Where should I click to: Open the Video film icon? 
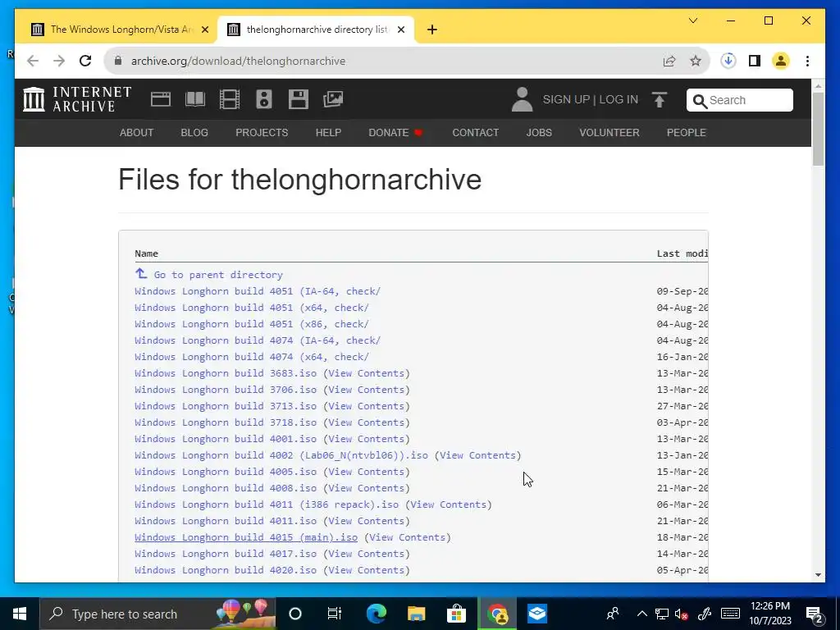coord(230,99)
